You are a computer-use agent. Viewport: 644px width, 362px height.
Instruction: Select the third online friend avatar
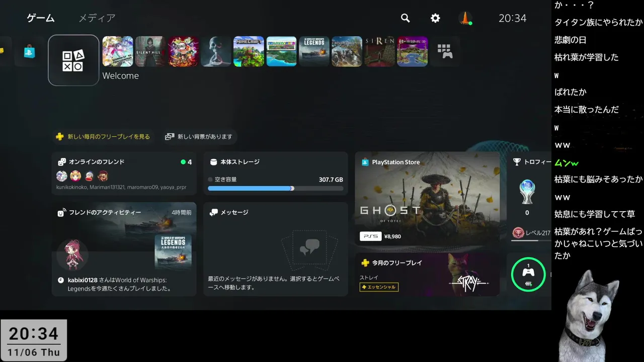coord(89,176)
